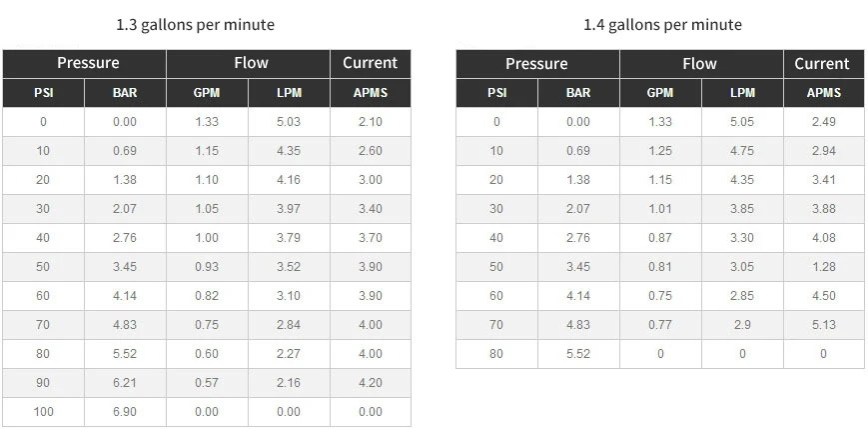
Task: Click the right table's Pressure header
Action: coord(536,64)
